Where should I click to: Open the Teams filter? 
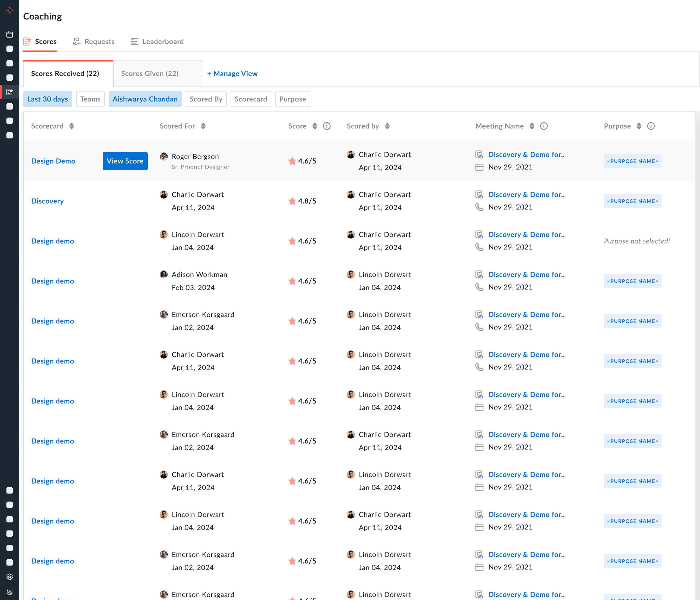coord(90,99)
